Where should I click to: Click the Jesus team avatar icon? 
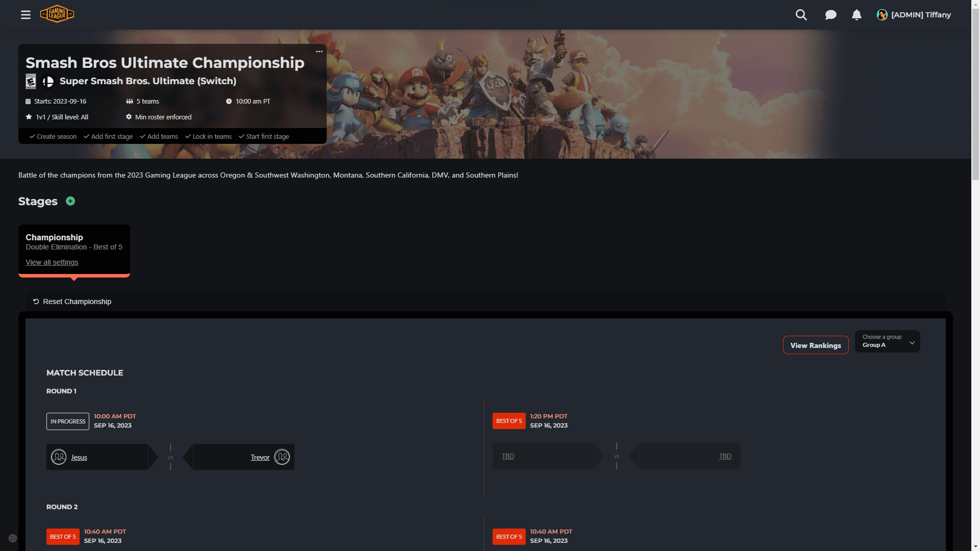59,457
